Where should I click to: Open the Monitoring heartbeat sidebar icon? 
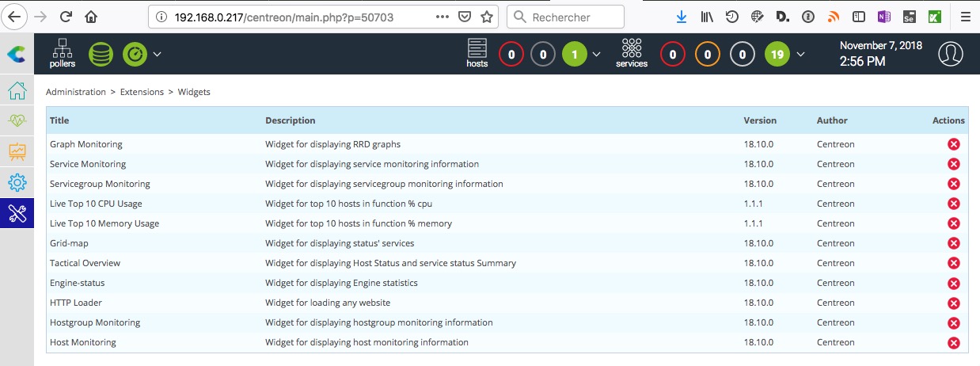click(x=17, y=121)
